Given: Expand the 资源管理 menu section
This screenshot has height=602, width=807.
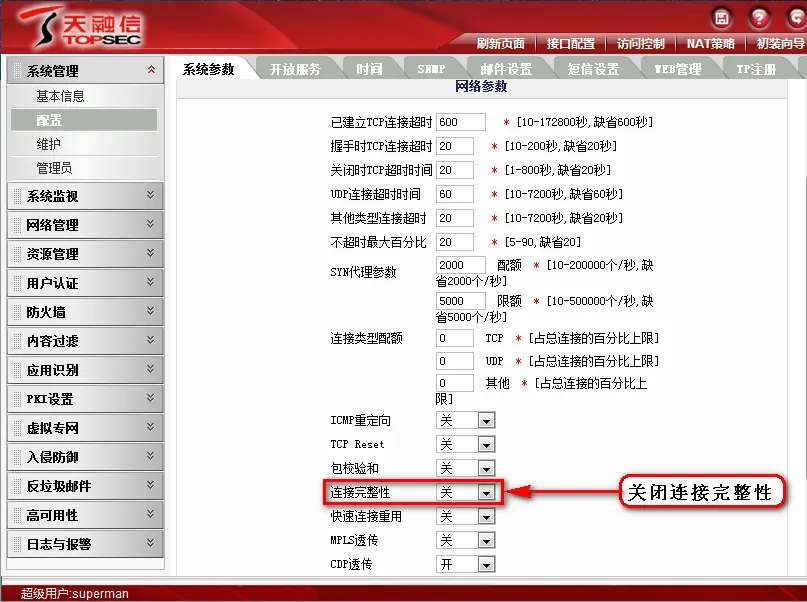Looking at the screenshot, I should [85, 254].
